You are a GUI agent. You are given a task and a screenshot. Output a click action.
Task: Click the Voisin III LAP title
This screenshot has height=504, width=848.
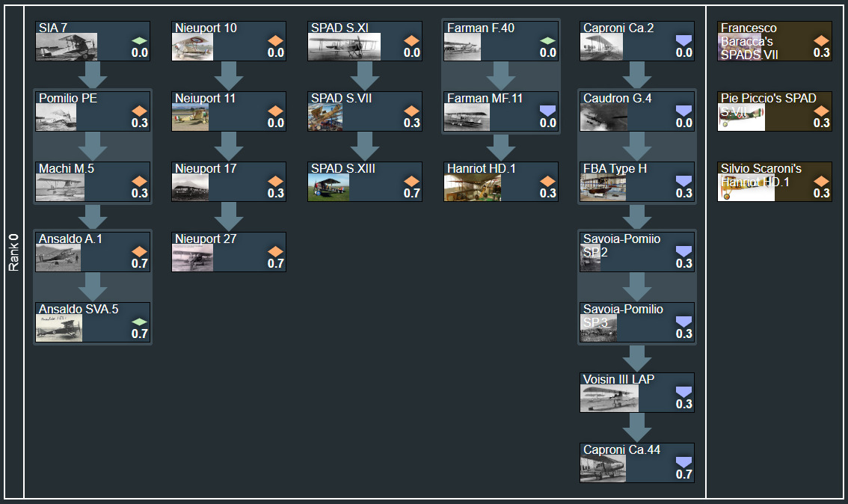[x=618, y=379]
